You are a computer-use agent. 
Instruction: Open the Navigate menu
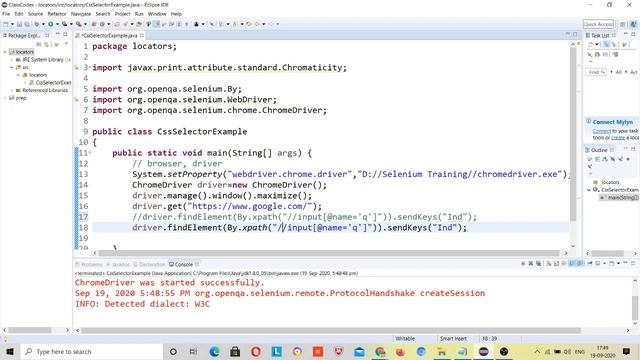click(81, 14)
